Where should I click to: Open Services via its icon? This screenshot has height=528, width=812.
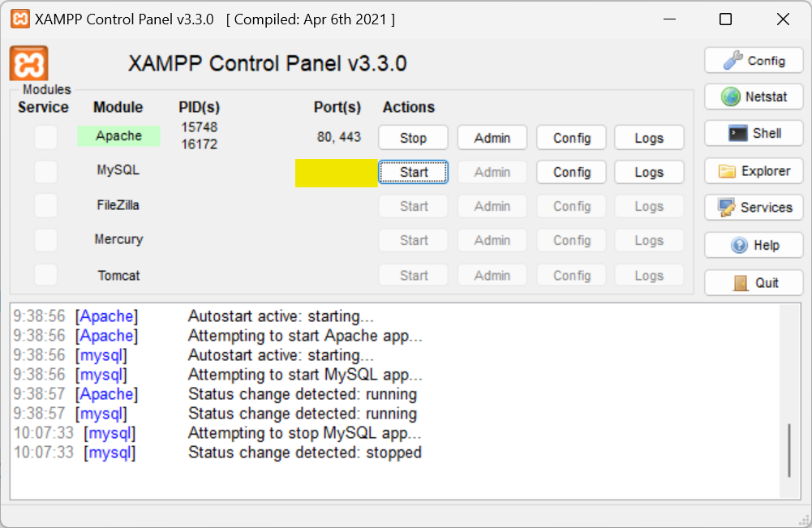[727, 208]
